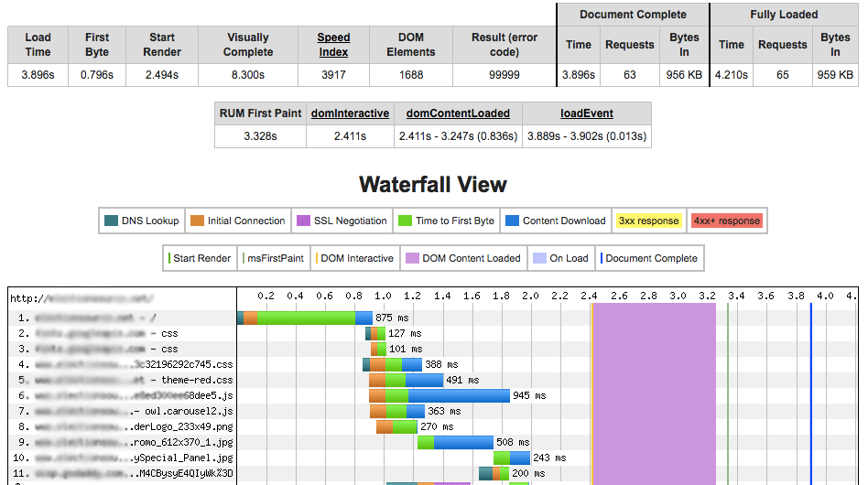Screen dimensions: 868x485
Task: Select the DOM Elements value 1688
Action: tap(411, 75)
